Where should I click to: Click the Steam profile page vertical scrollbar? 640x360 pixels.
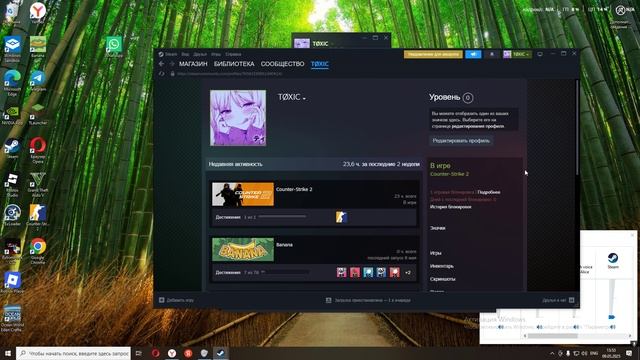click(577, 127)
